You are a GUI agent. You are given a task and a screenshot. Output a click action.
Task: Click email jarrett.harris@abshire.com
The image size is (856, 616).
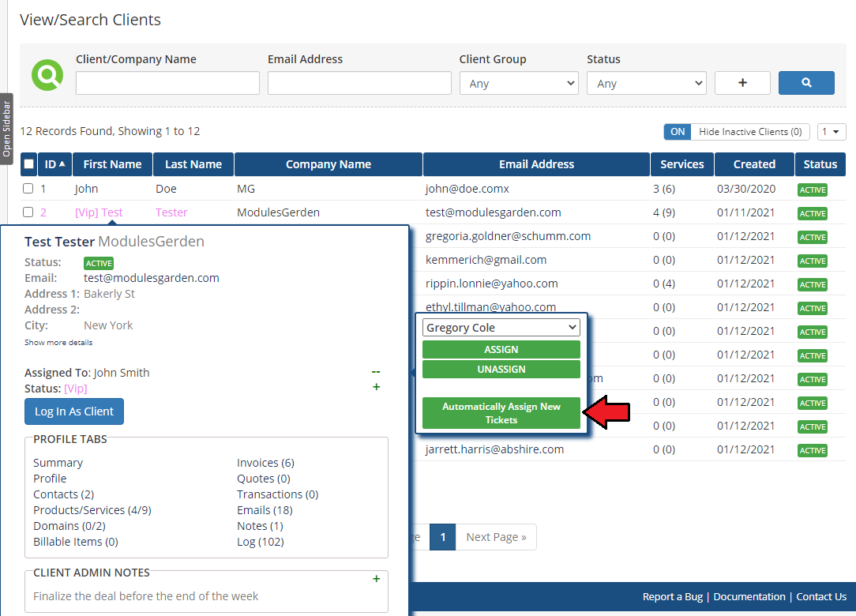(x=494, y=449)
